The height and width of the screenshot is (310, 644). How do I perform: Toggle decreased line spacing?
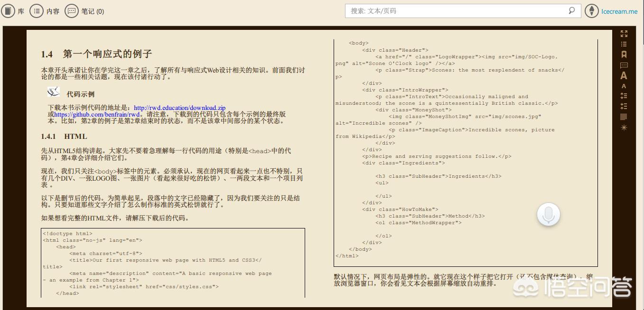pos(624,106)
